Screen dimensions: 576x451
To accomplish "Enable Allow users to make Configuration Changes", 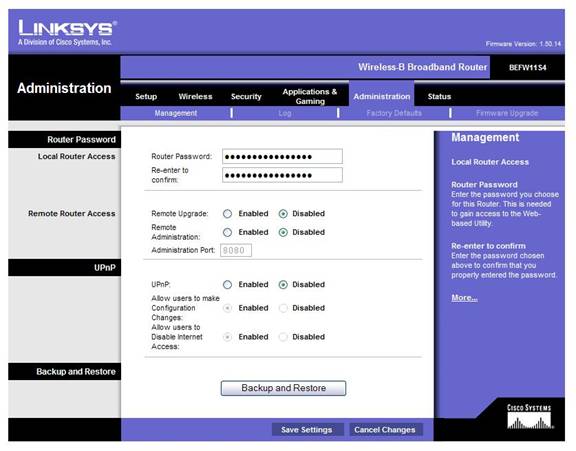I will (x=227, y=308).
